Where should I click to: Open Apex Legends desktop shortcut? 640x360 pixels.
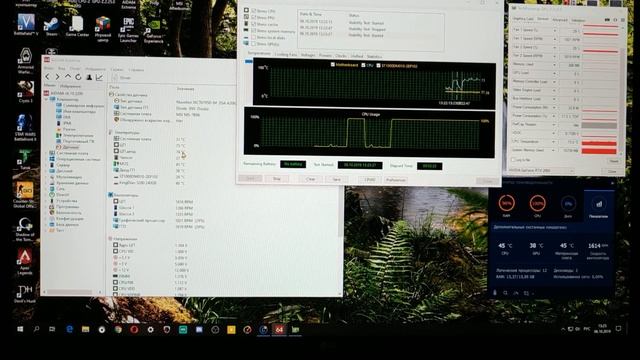click(x=24, y=262)
